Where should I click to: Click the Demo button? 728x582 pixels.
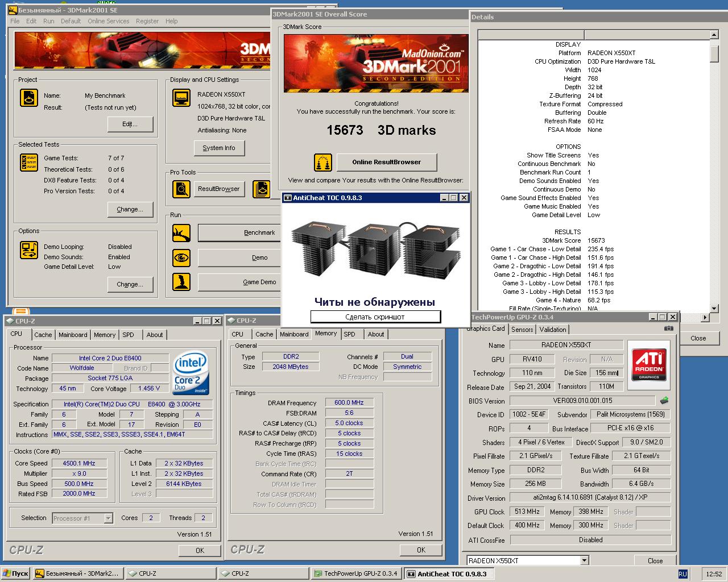(x=241, y=257)
